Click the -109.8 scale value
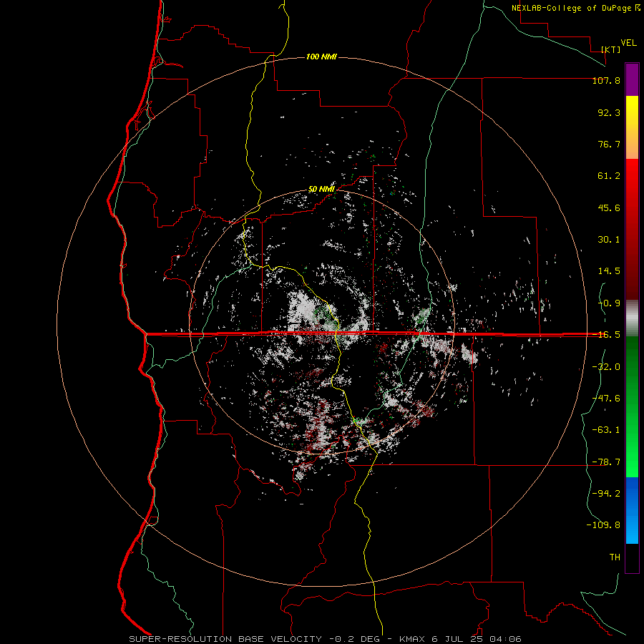The image size is (644, 644). pos(603,525)
